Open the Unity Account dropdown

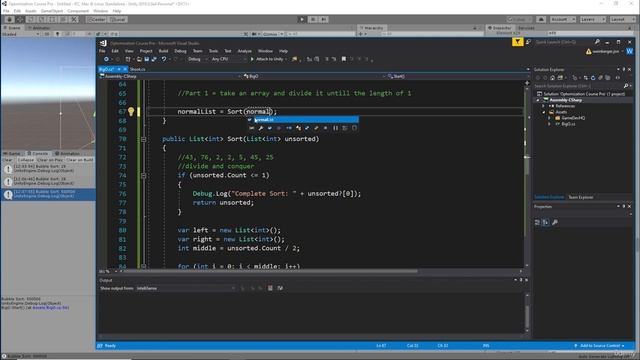[x=563, y=19]
